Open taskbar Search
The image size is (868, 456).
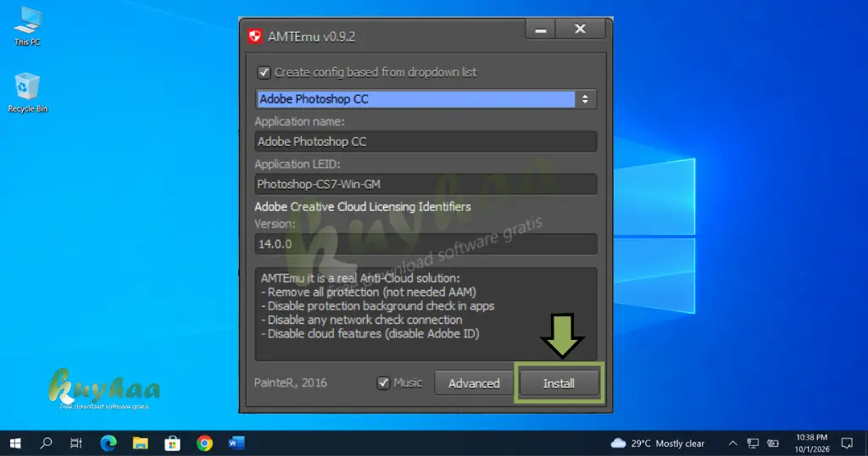[47, 443]
